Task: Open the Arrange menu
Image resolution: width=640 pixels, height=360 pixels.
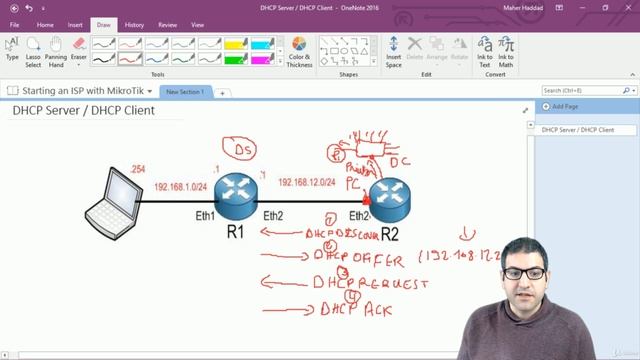Action: 437,51
